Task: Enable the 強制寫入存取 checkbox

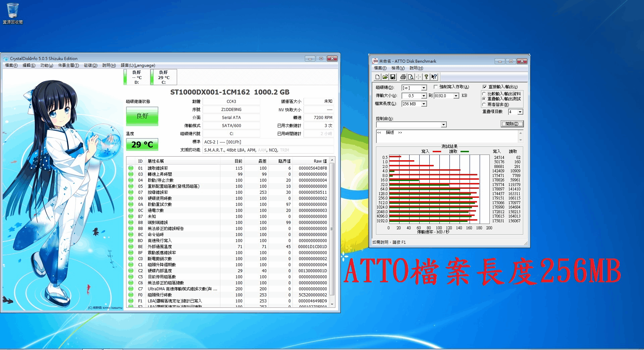Action: click(436, 87)
